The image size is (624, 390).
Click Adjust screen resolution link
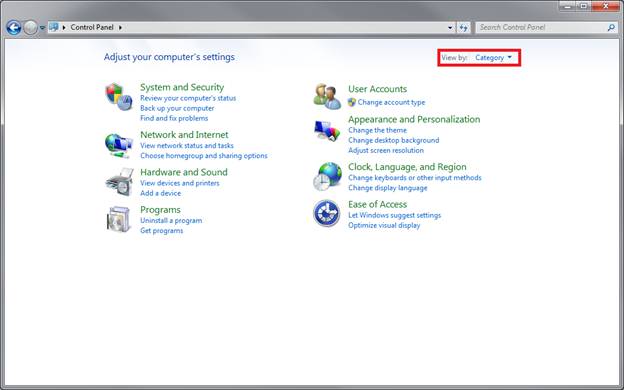pos(386,150)
